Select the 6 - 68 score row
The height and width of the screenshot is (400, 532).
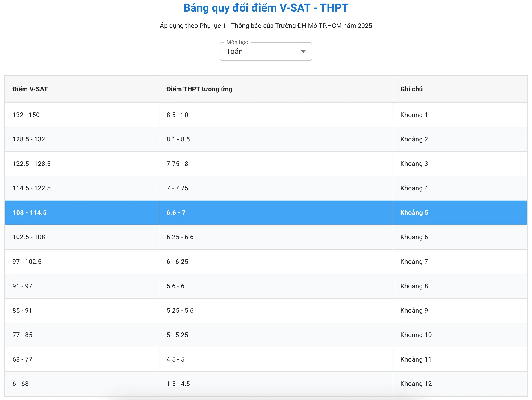click(x=21, y=384)
